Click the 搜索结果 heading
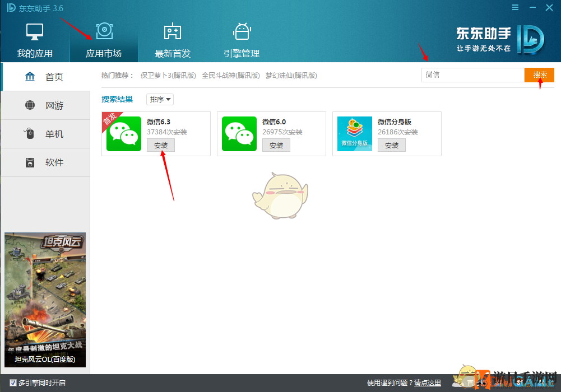 pos(117,99)
